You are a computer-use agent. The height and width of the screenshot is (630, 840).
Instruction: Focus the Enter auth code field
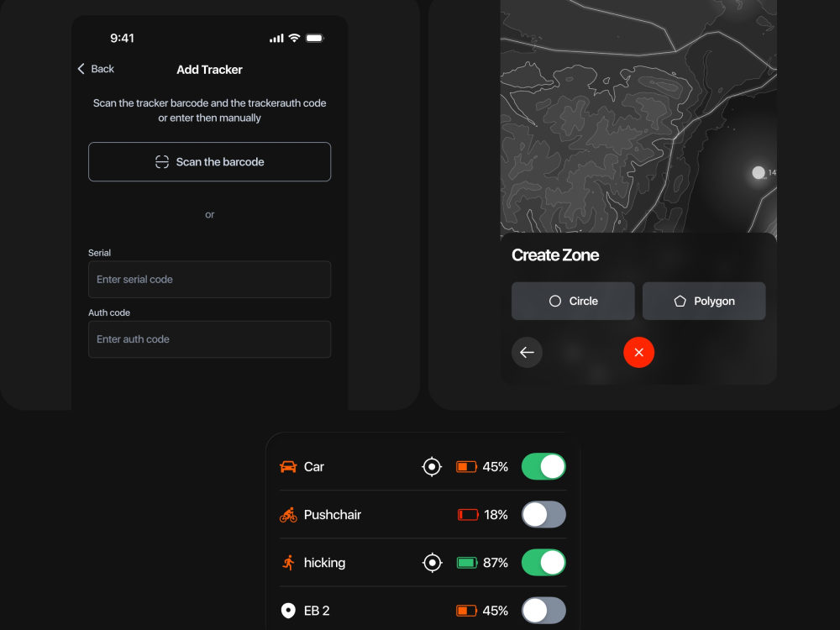209,339
